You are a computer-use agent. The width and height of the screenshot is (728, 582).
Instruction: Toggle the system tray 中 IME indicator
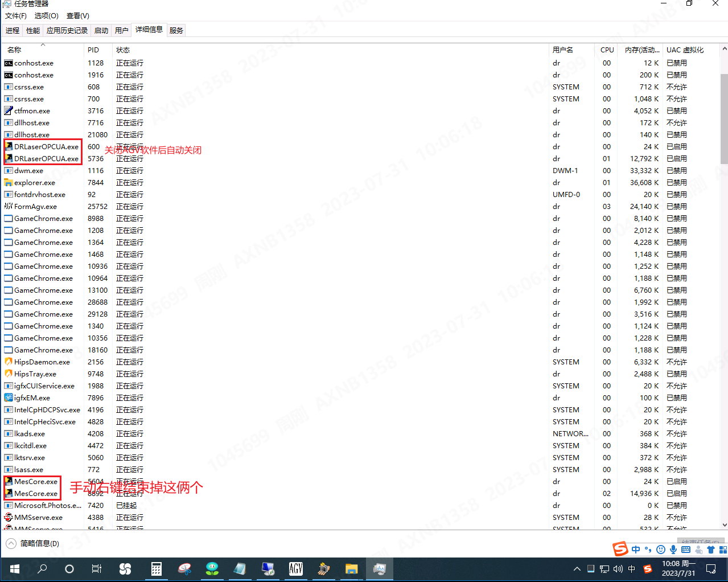pyautogui.click(x=632, y=569)
